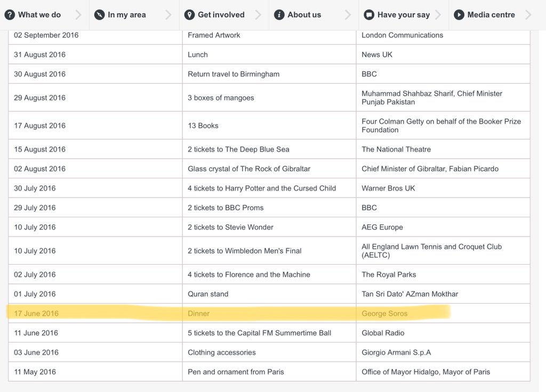The image size is (546, 392).
Task: Select the 31 August 2016 date cell
Action: [95, 54]
